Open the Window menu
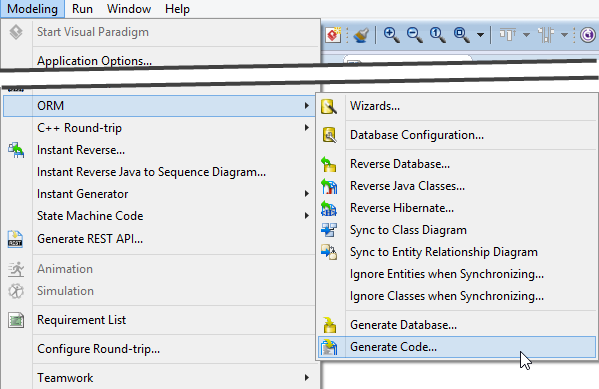This screenshot has width=599, height=389. click(129, 9)
